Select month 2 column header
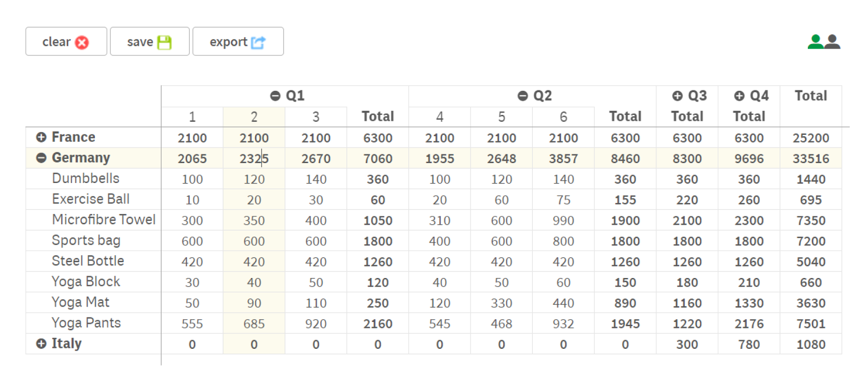Screen dimensions: 868x385 (254, 117)
